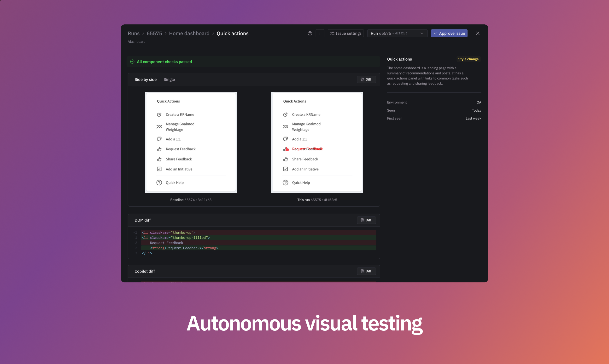
Task: Click the baseline screenshot thumbnail
Action: point(191,142)
